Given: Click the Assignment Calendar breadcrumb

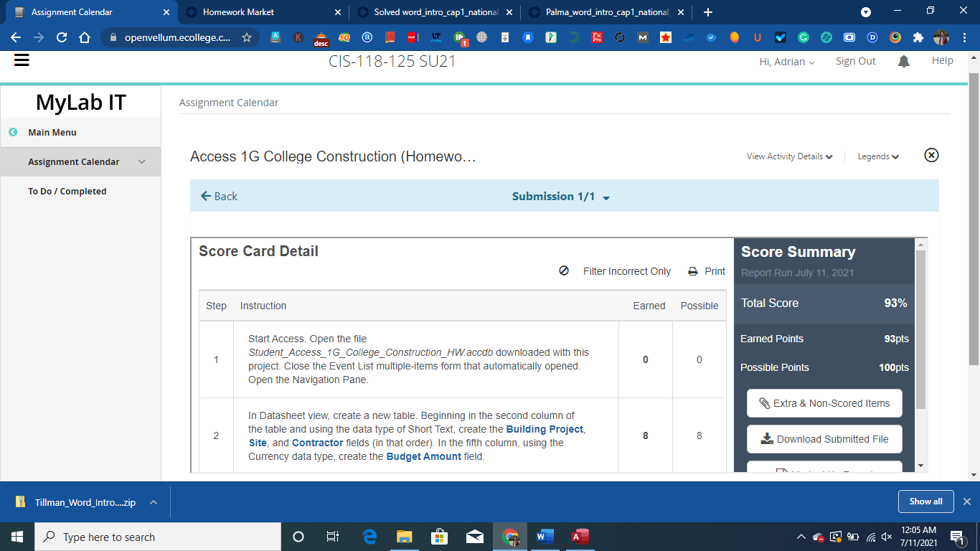Looking at the screenshot, I should (229, 103).
